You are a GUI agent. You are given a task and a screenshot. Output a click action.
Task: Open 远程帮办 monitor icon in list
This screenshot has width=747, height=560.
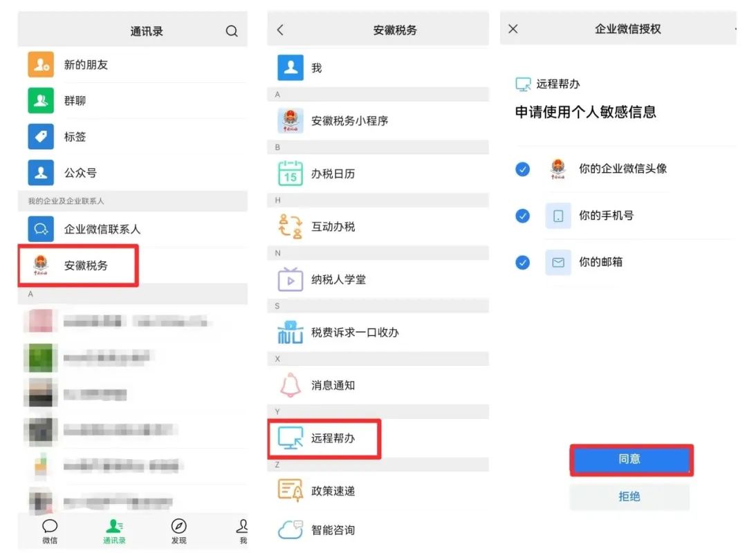[290, 438]
